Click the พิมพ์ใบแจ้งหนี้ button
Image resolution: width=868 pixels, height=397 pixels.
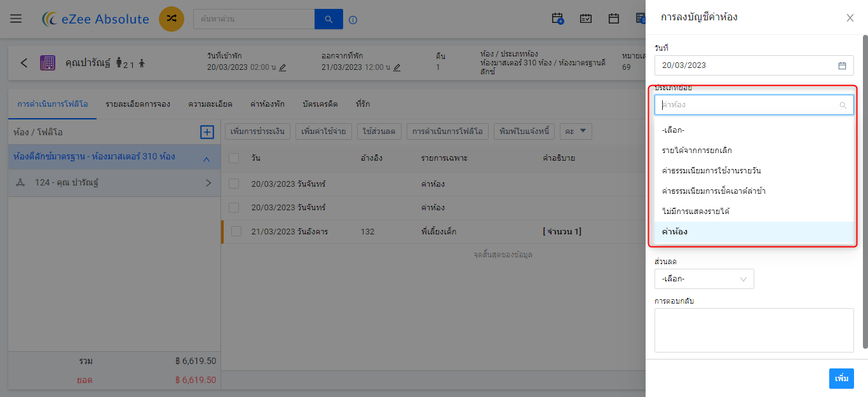pyautogui.click(x=524, y=131)
